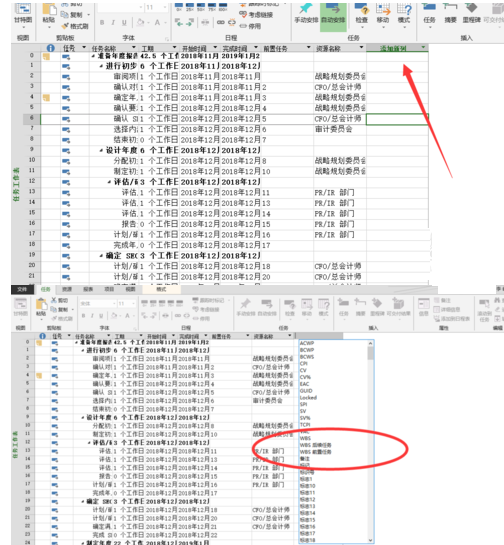The width and height of the screenshot is (504, 545).
Task: Select 手动安排 (Manually Schedule) in upper ribbon
Action: tap(306, 14)
